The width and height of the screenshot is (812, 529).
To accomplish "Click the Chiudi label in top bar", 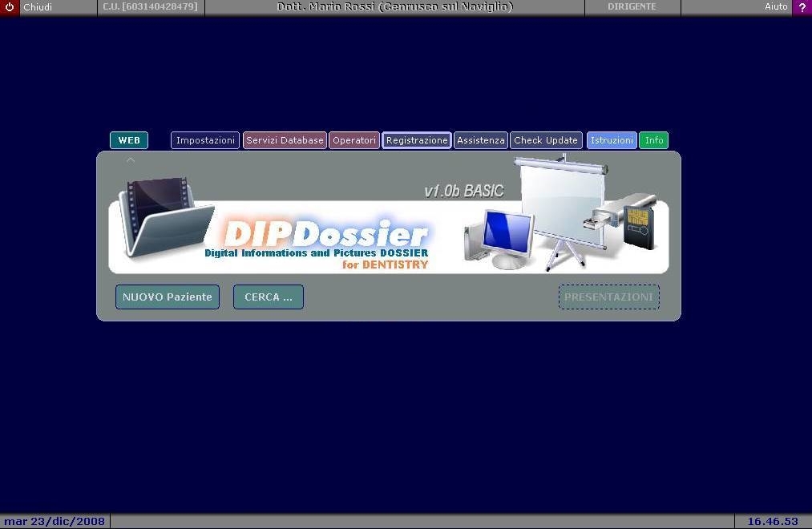I will pos(38,7).
